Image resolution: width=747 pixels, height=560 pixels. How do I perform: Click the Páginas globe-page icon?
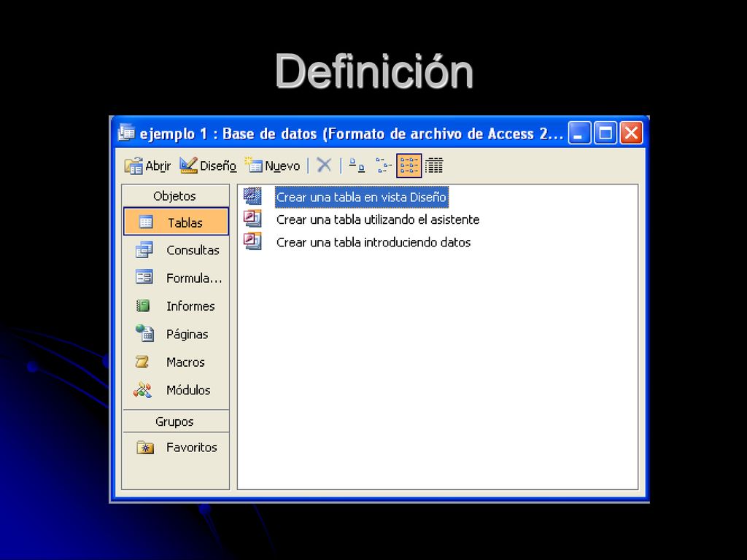click(144, 332)
